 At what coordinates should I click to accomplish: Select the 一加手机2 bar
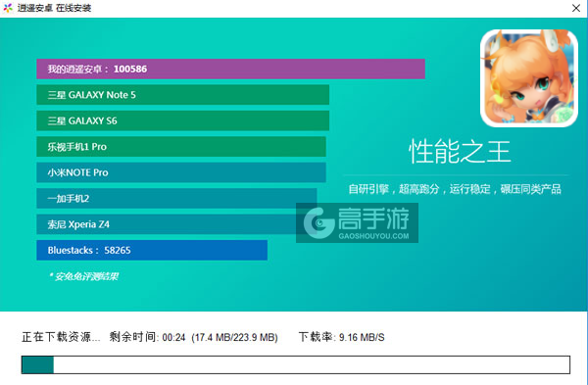(176, 198)
